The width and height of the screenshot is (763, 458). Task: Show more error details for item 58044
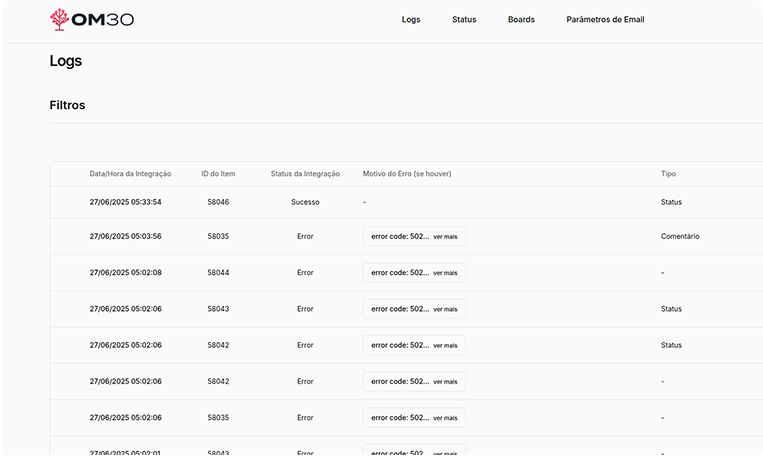click(x=445, y=273)
